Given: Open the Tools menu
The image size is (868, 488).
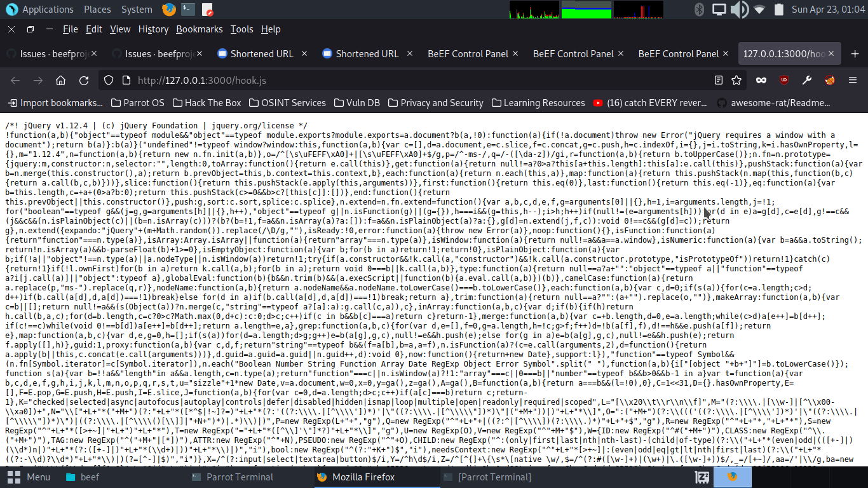Looking at the screenshot, I should (x=241, y=29).
